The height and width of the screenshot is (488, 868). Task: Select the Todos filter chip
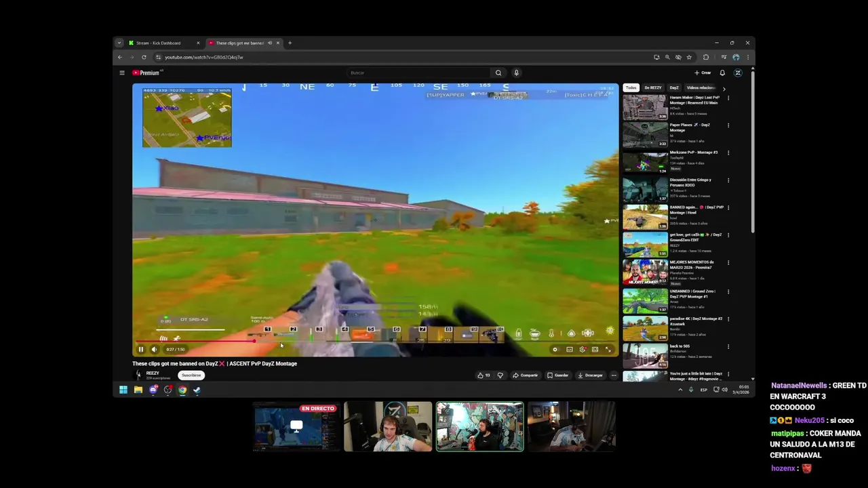(631, 88)
